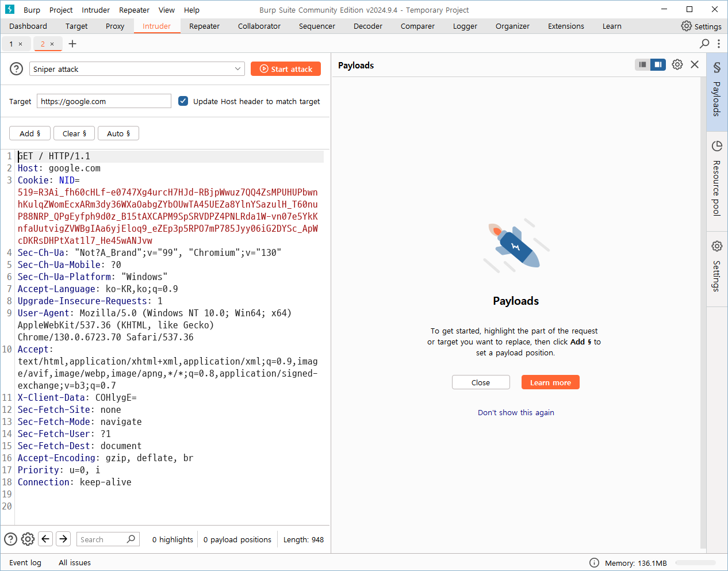Open the Event log in status bar

click(25, 562)
